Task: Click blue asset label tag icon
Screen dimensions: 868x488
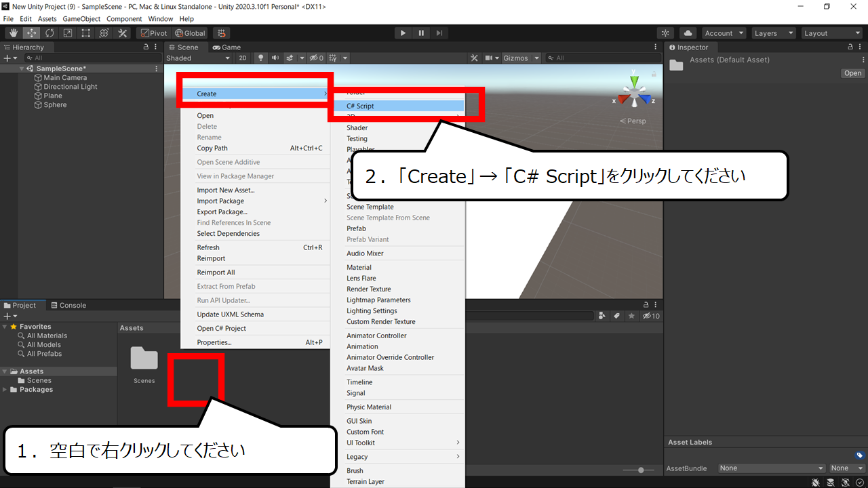Action: pyautogui.click(x=859, y=455)
